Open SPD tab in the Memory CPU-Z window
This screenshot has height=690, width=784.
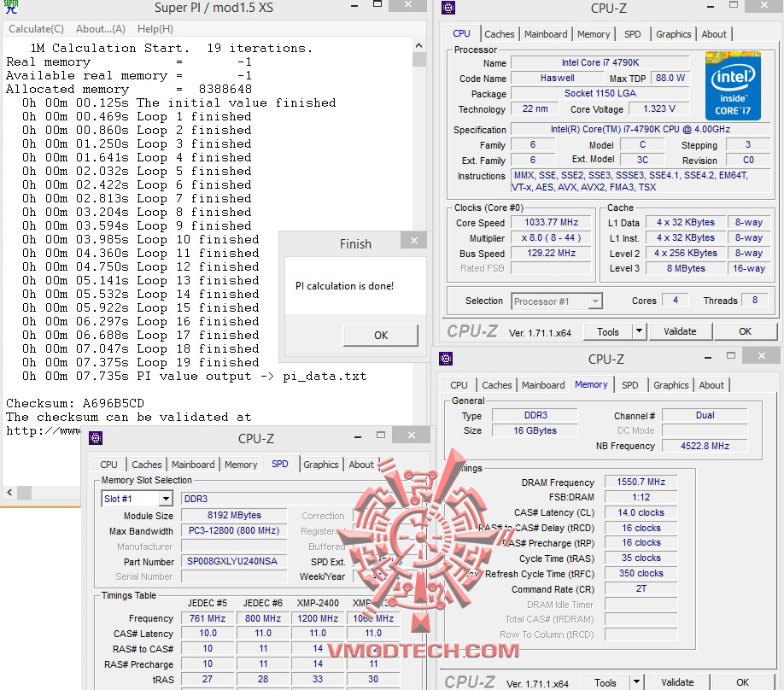click(x=630, y=385)
